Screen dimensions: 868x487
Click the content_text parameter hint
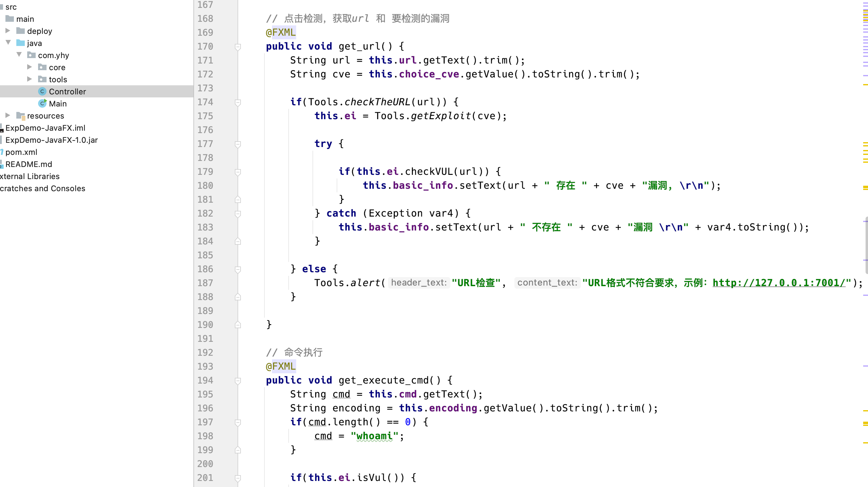click(547, 283)
